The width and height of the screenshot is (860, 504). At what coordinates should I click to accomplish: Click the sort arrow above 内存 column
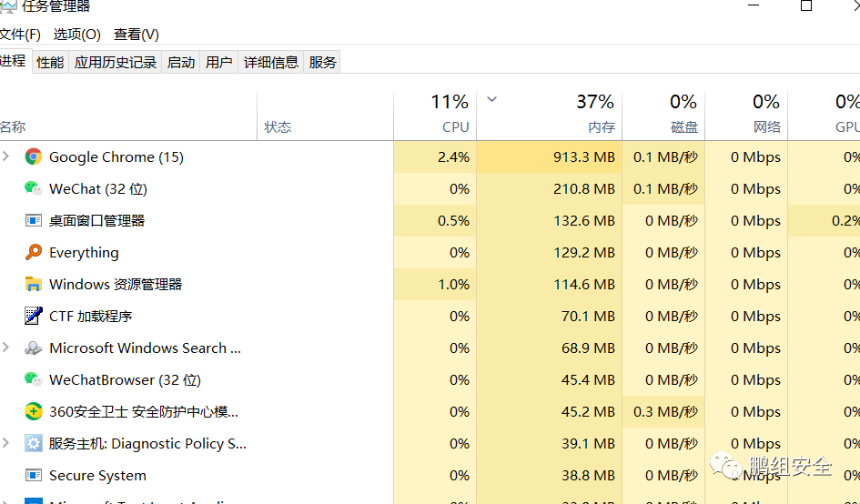492,99
